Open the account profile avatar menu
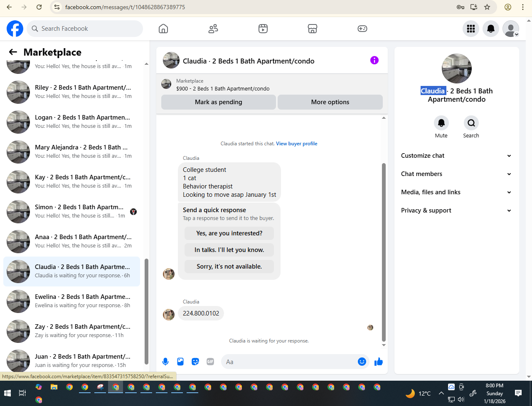This screenshot has width=532, height=406. (511, 29)
